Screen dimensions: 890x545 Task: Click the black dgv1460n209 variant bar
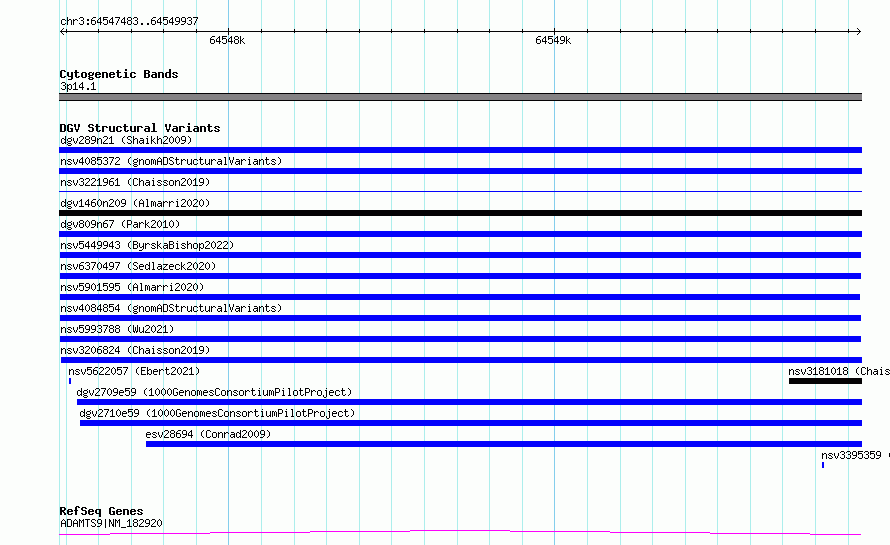click(x=460, y=213)
